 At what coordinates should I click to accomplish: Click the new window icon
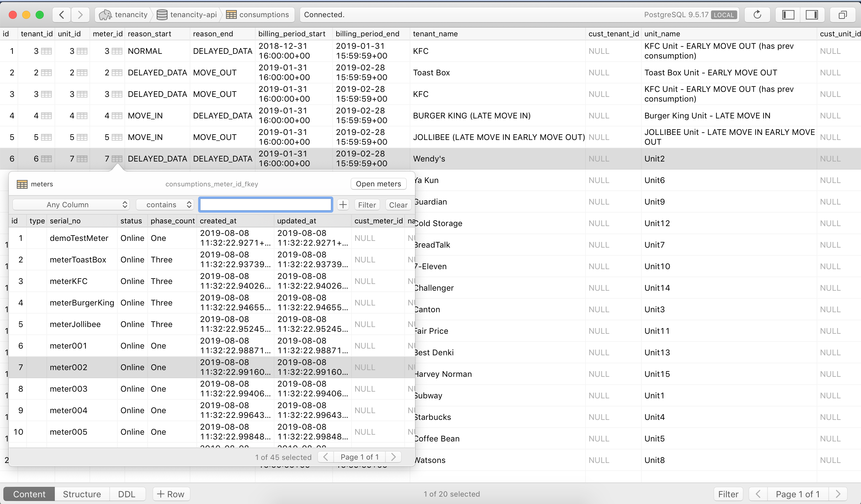point(842,15)
